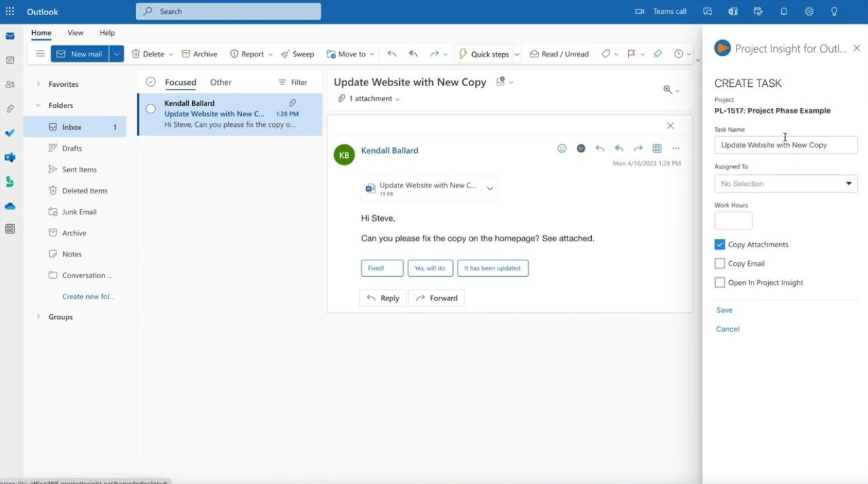This screenshot has height=484, width=868.
Task: Open More actions ellipsis in message header
Action: click(x=676, y=149)
